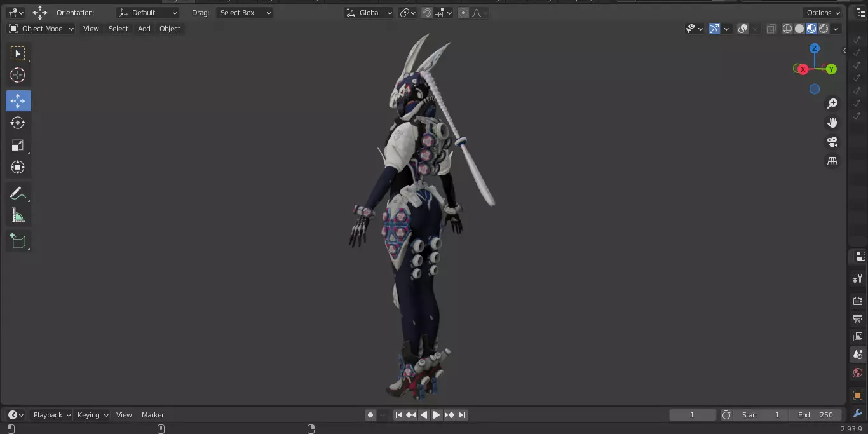Open the timeline Keying menu
The width and height of the screenshot is (868, 434).
pyautogui.click(x=93, y=415)
